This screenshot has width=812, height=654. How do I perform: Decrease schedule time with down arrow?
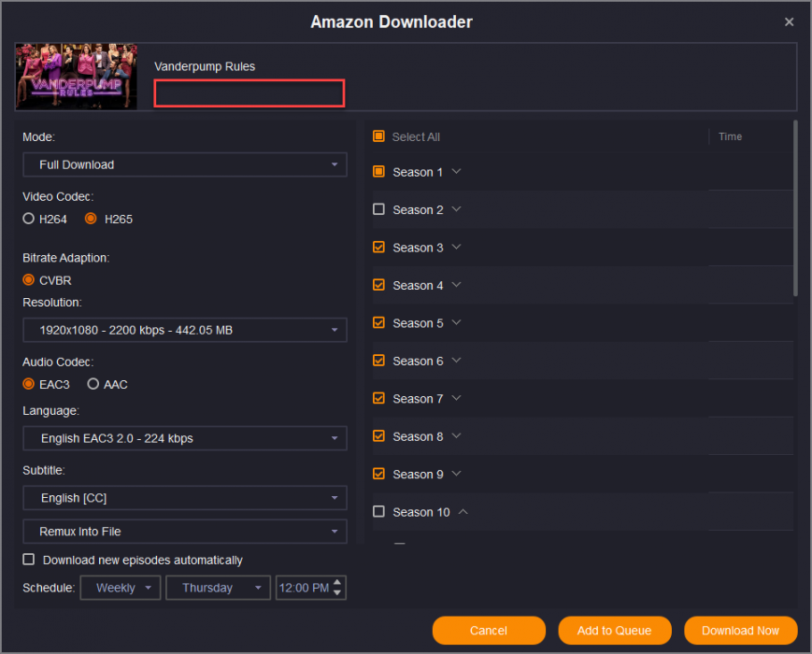(x=337, y=592)
